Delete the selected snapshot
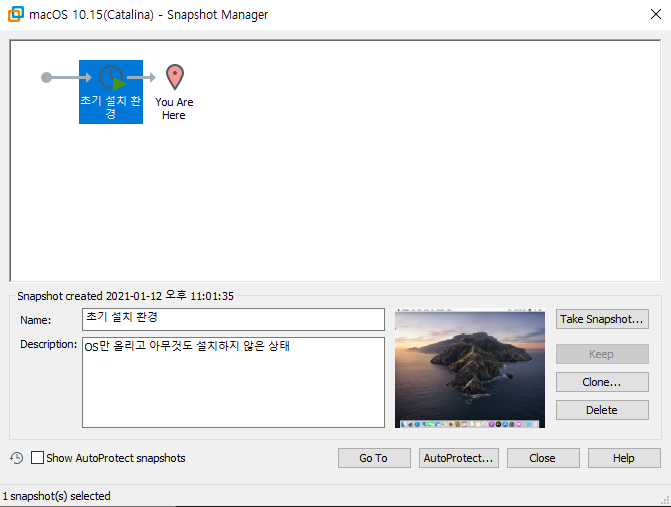The height and width of the screenshot is (507, 671). point(602,410)
